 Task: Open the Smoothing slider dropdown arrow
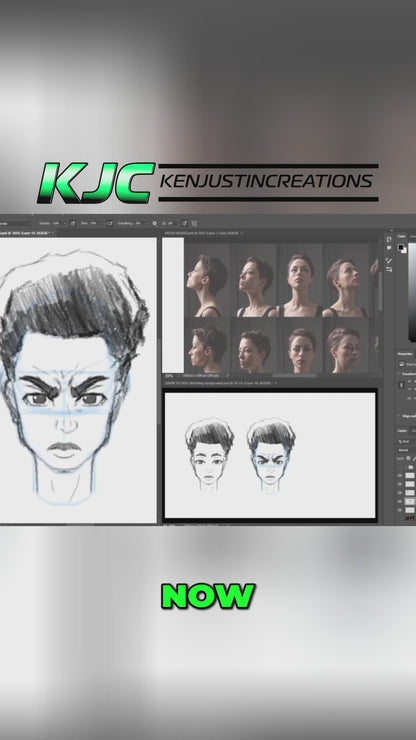click(147, 223)
